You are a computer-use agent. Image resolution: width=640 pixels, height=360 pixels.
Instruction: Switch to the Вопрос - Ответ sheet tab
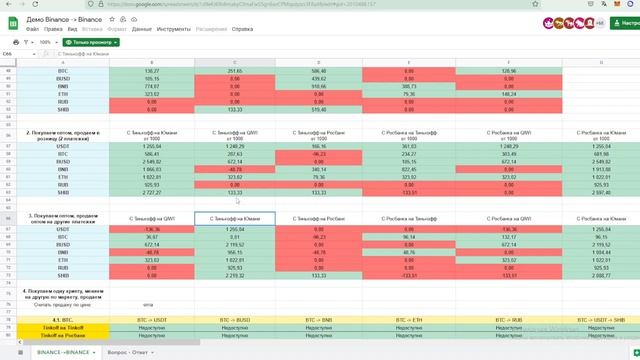pos(127,352)
